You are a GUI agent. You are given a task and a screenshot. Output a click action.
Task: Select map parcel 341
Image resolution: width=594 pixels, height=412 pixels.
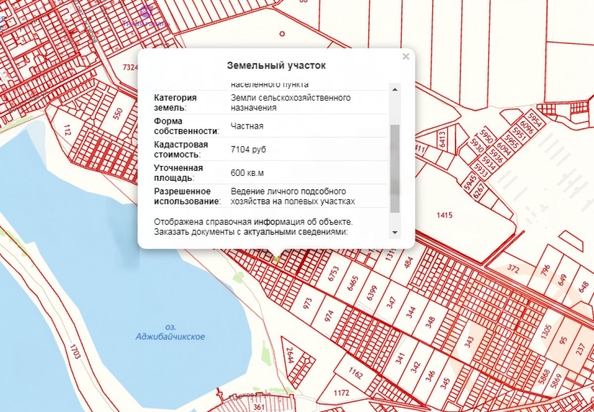point(401,358)
